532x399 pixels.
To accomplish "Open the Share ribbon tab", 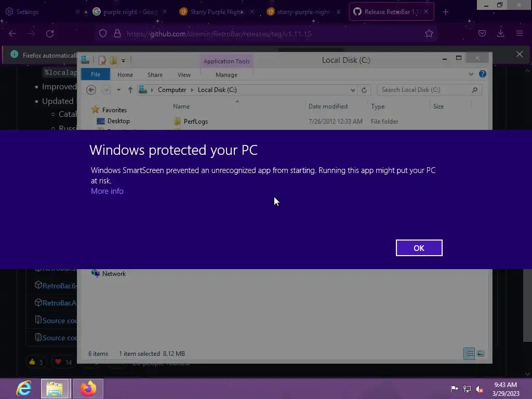I will [155, 75].
